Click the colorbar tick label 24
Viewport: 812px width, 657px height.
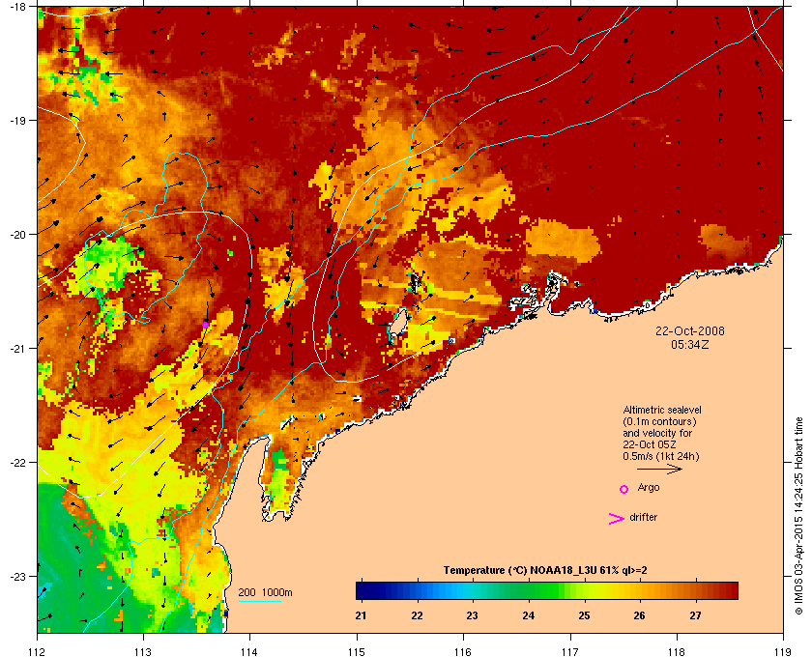(x=528, y=615)
